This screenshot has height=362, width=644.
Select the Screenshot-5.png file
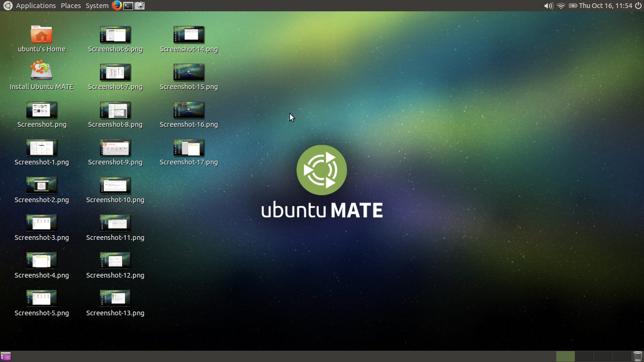(41, 304)
